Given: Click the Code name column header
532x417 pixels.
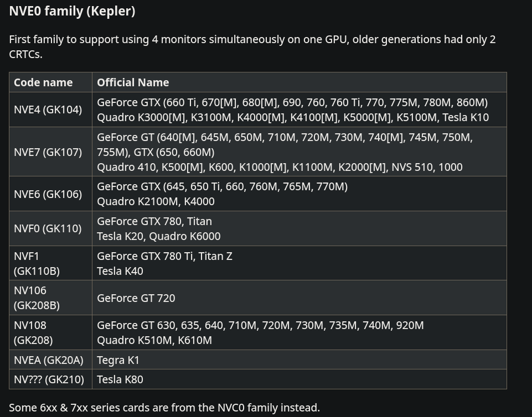Looking at the screenshot, I should 43,82.
